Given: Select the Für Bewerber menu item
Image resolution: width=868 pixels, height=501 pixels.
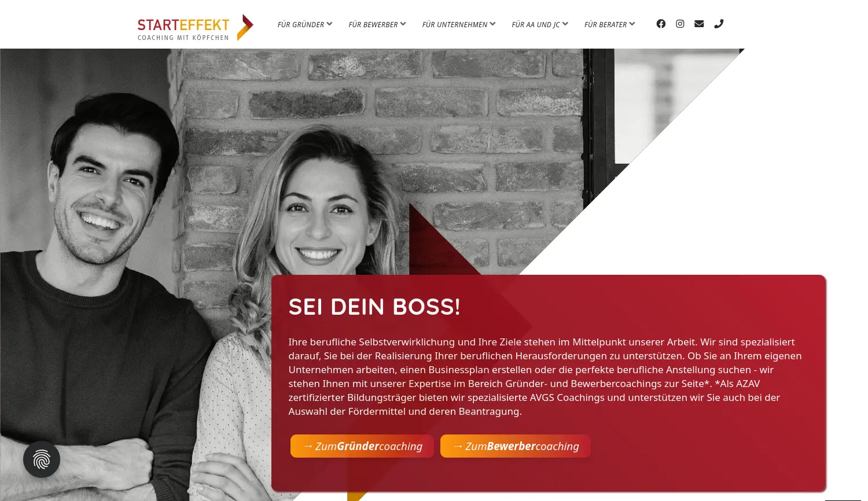Looking at the screenshot, I should click(x=373, y=24).
